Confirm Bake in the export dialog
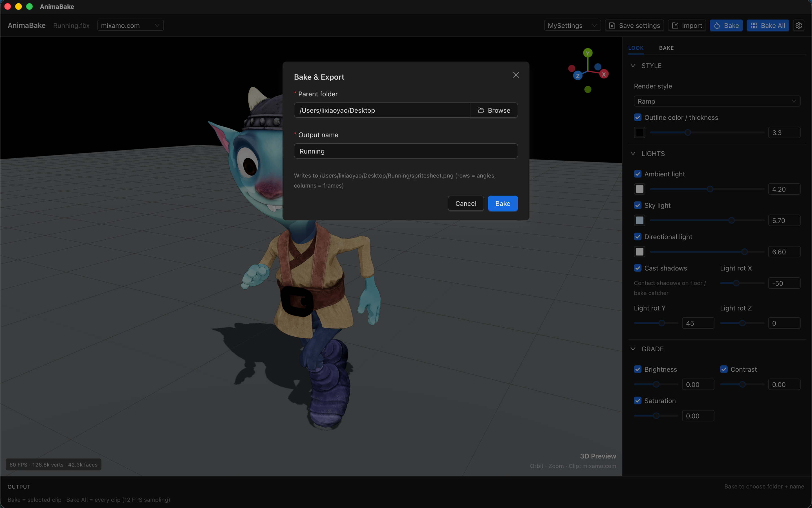 (x=503, y=203)
